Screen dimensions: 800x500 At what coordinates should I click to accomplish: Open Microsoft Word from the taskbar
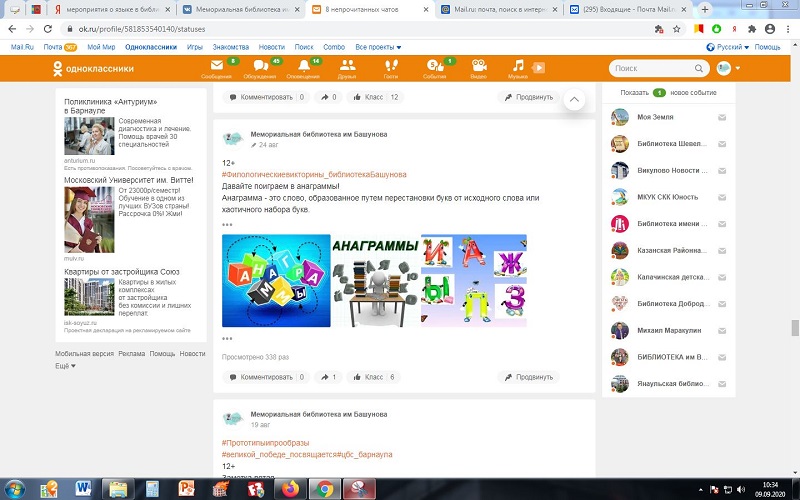click(83, 489)
